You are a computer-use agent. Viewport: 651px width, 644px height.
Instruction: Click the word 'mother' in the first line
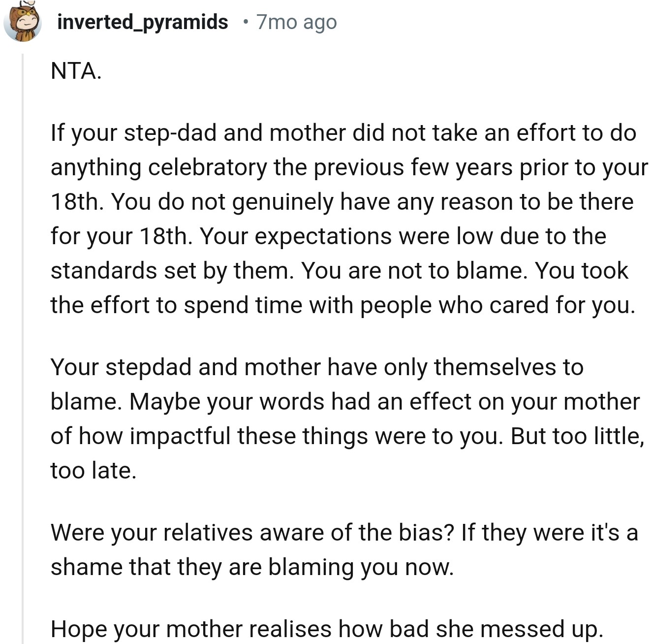301,133
